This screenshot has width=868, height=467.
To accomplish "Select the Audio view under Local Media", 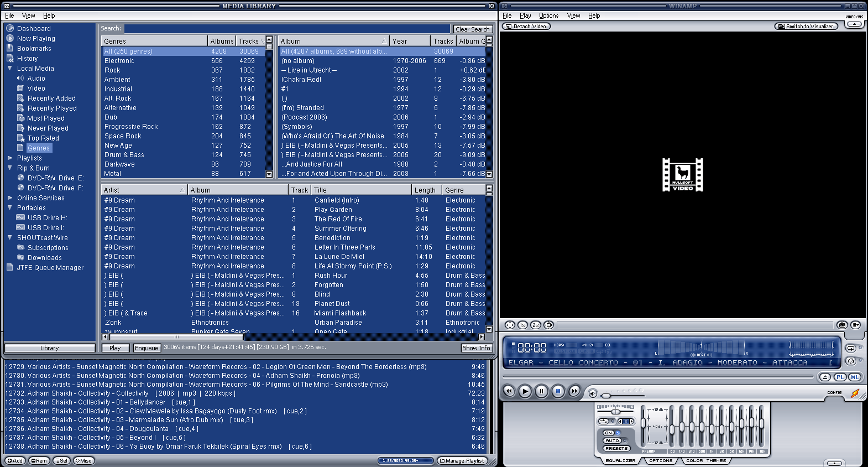I will click(36, 79).
